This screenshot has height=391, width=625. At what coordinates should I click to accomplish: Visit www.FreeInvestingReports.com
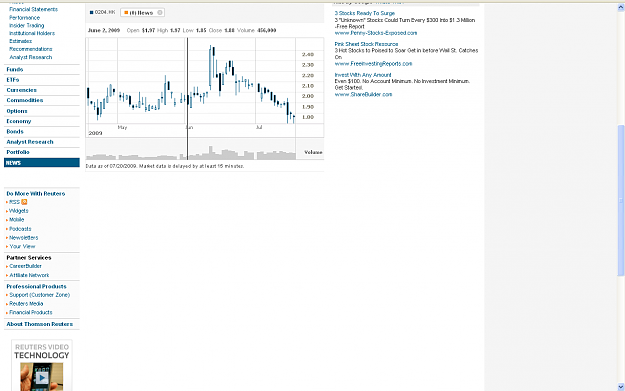click(x=373, y=64)
